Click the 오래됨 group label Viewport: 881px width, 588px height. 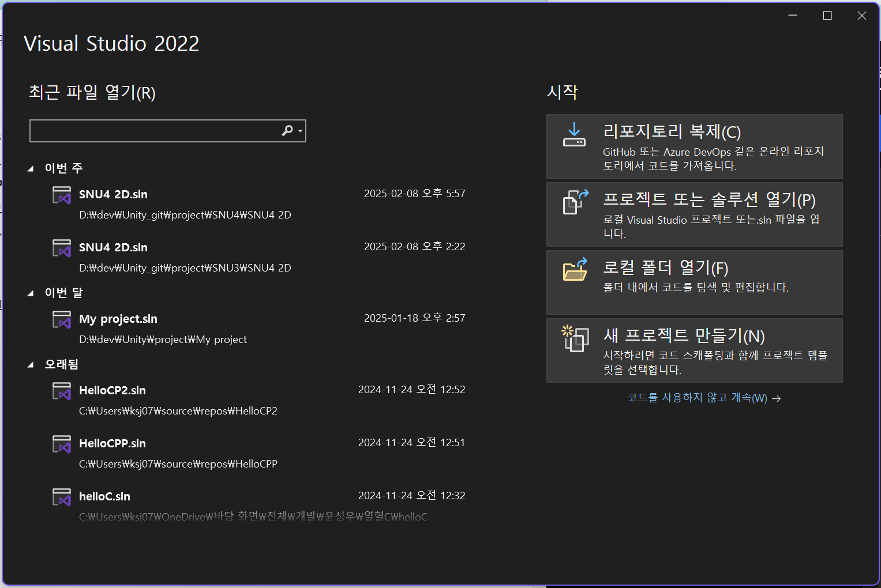(x=61, y=364)
